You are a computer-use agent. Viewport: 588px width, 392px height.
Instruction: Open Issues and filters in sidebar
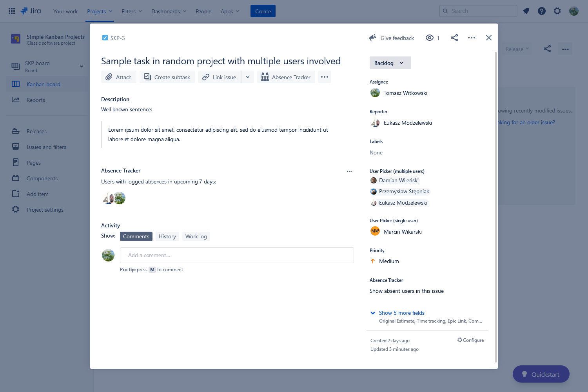[47, 147]
